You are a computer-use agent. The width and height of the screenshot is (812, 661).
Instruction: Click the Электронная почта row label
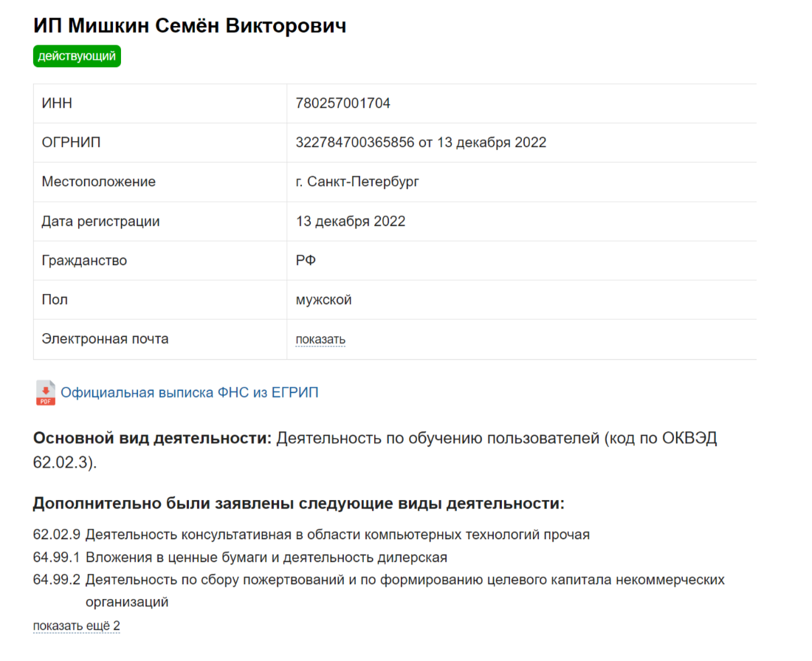[x=105, y=339]
